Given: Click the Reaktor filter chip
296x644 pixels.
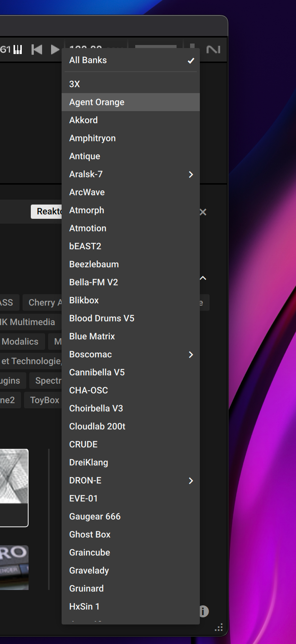Looking at the screenshot, I should click(47, 211).
